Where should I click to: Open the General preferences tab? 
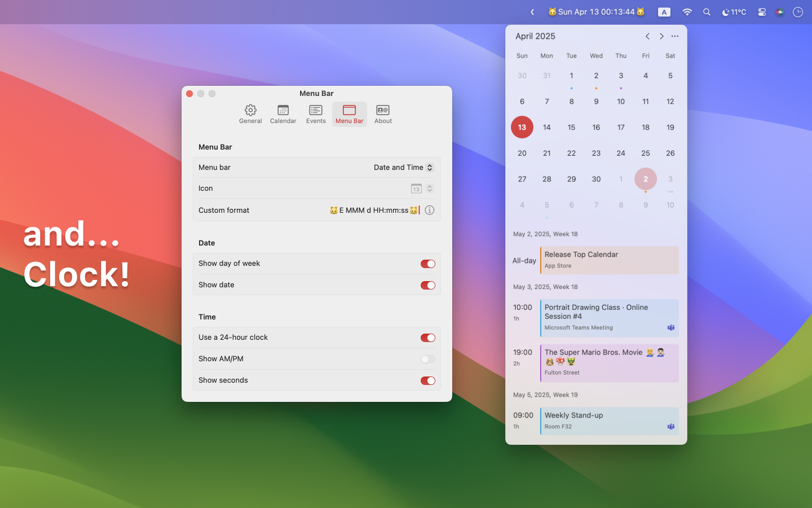pyautogui.click(x=250, y=114)
